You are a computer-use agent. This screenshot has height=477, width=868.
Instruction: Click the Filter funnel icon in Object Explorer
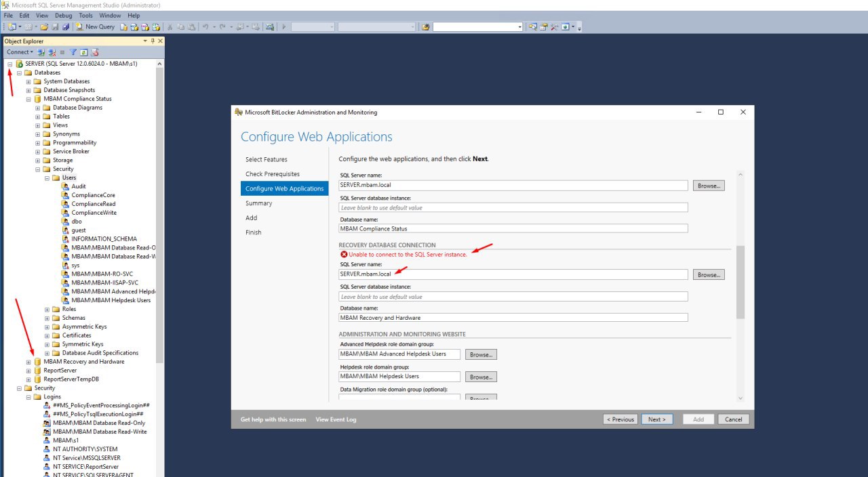pyautogui.click(x=73, y=51)
